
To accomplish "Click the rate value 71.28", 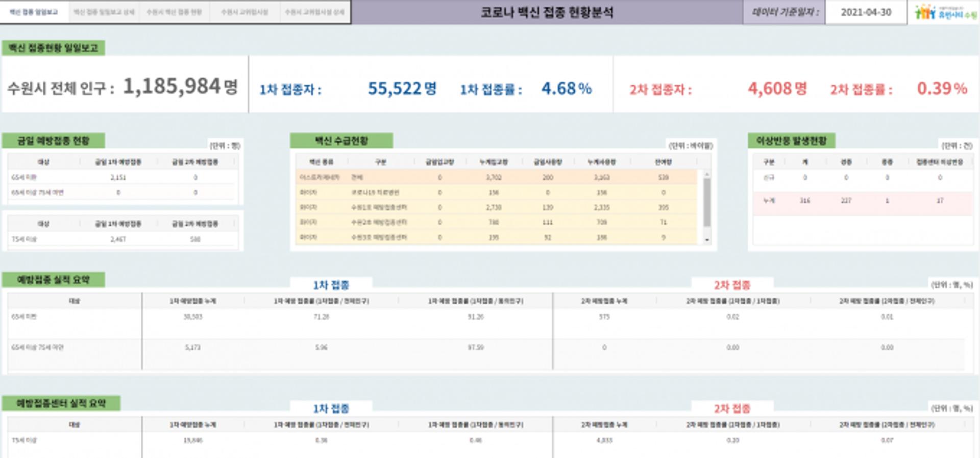I will point(322,317).
